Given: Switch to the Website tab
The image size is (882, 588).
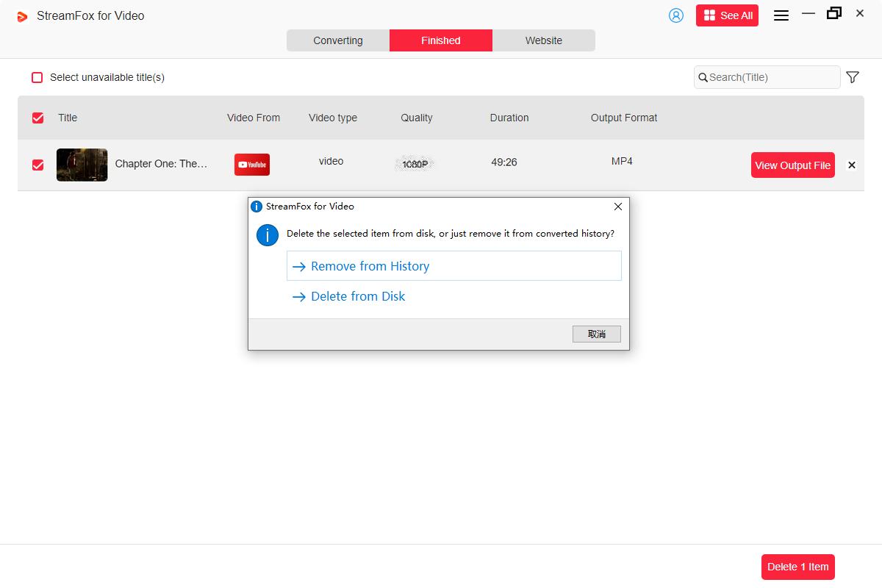Looking at the screenshot, I should (544, 40).
